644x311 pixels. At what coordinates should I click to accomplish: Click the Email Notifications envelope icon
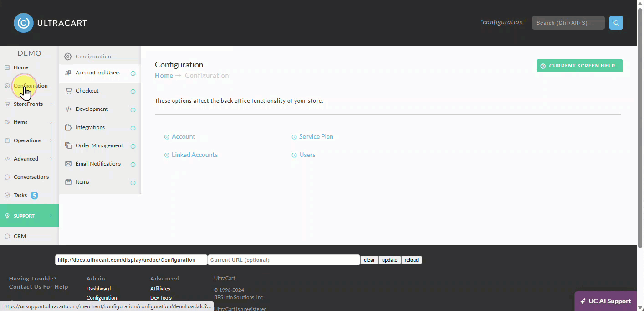[68, 164]
